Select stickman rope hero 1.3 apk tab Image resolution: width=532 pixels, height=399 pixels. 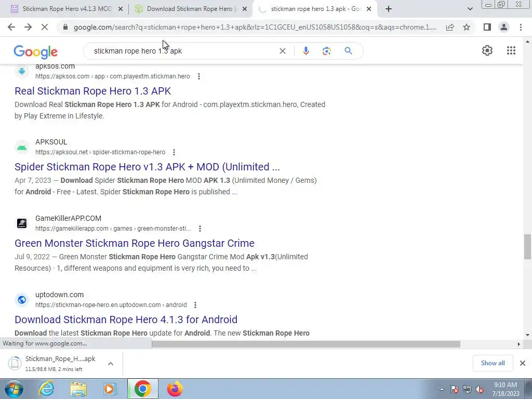314,9
